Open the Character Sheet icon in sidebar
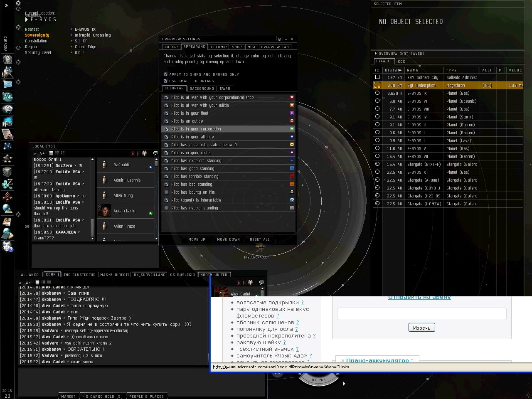 [x=7, y=59]
